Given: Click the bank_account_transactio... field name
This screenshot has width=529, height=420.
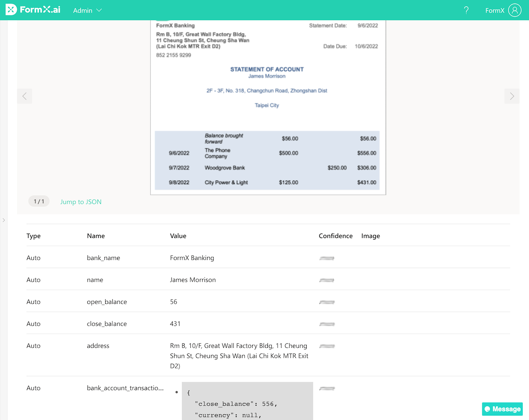Looking at the screenshot, I should 125,388.
